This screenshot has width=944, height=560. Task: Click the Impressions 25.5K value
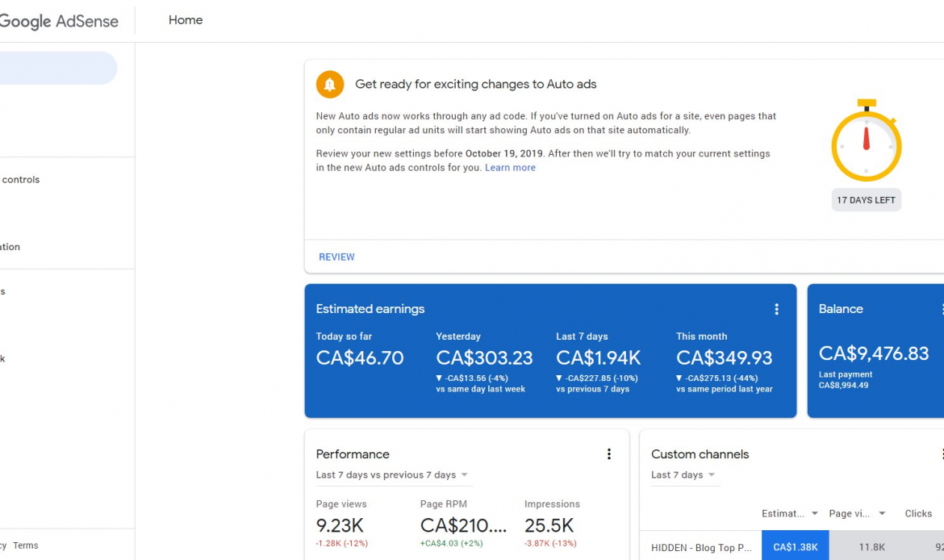point(549,525)
